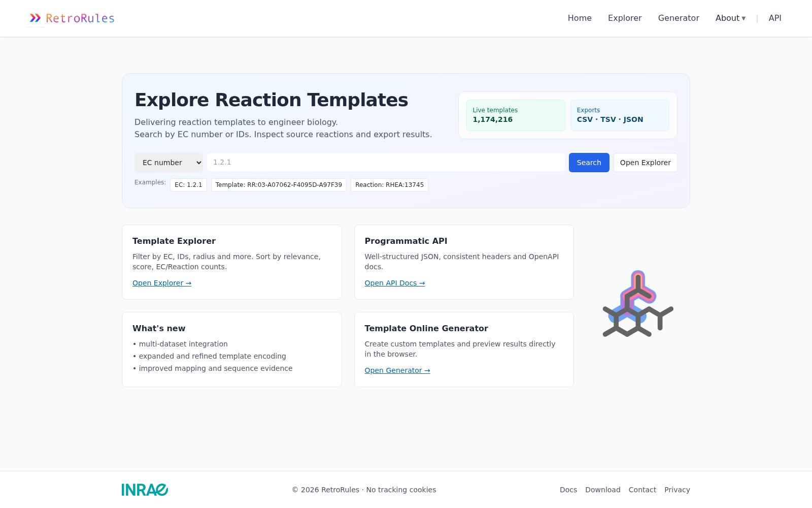This screenshot has height=508, width=812.
Task: Open the API nav link
Action: [x=775, y=18]
